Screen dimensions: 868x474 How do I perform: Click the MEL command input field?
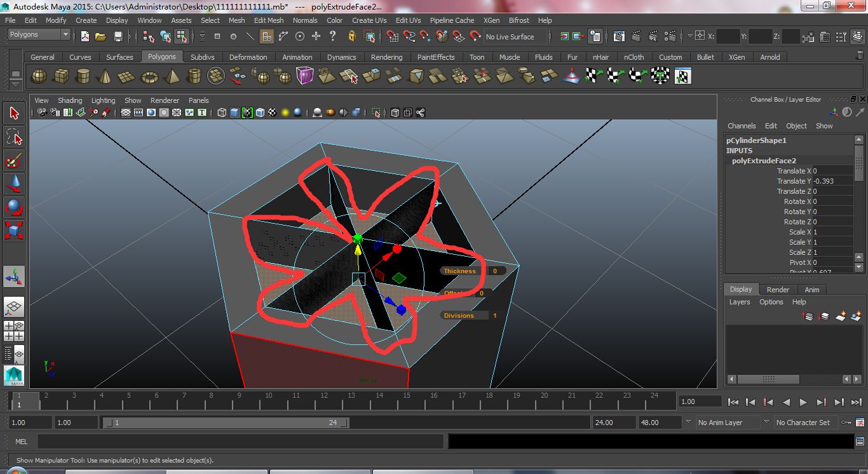click(x=241, y=442)
